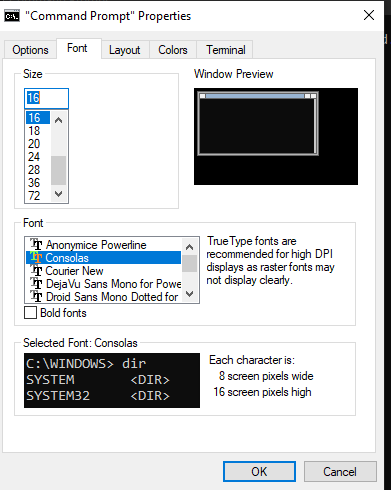Click the Window Preview thumbnail
Screen dimensions: 391x490
coord(276,136)
